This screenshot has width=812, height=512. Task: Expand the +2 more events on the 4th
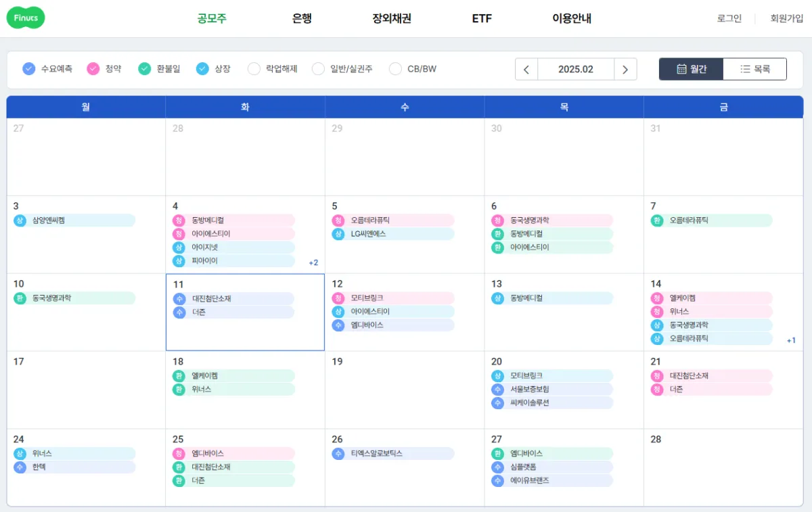(313, 262)
